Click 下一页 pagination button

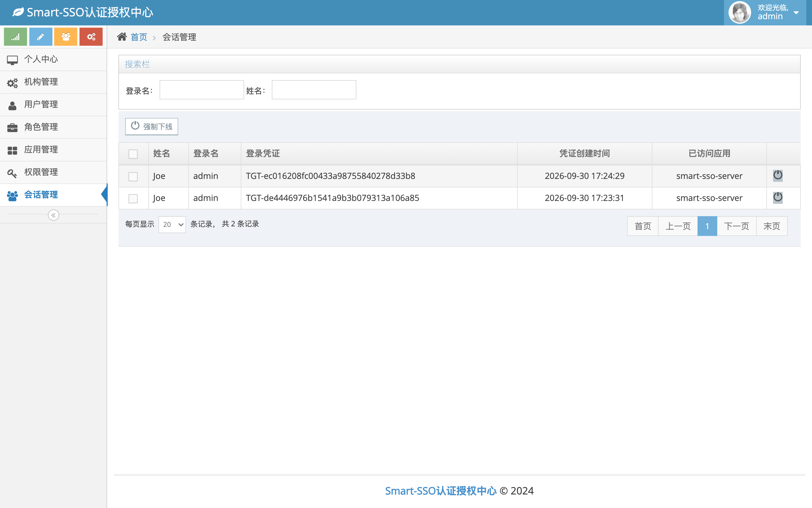[x=737, y=226]
